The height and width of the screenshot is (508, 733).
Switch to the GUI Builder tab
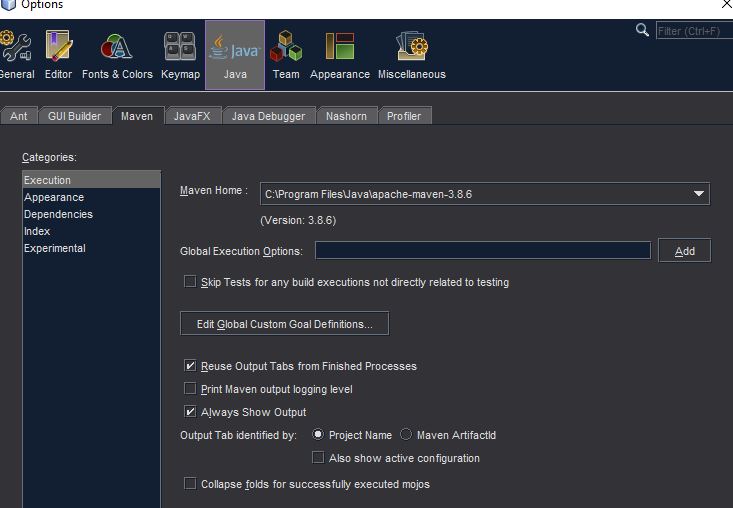tap(74, 116)
